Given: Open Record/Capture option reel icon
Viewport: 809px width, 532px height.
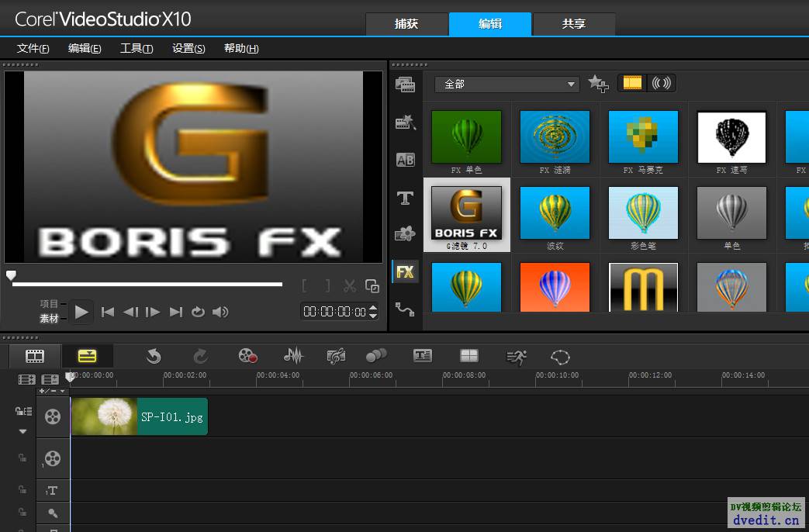Looking at the screenshot, I should coord(247,355).
